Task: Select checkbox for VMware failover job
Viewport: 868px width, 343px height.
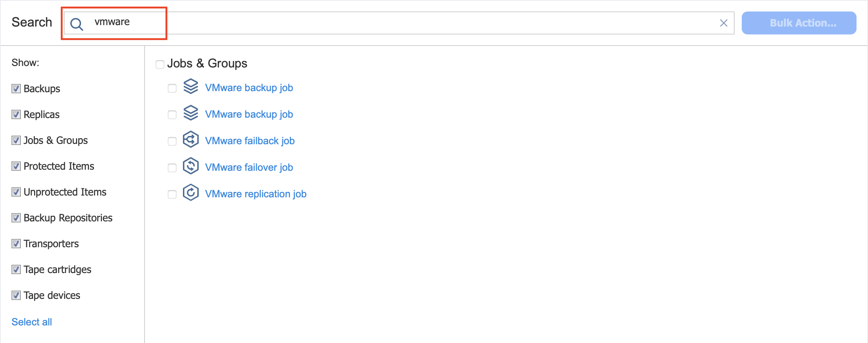Action: tap(172, 168)
